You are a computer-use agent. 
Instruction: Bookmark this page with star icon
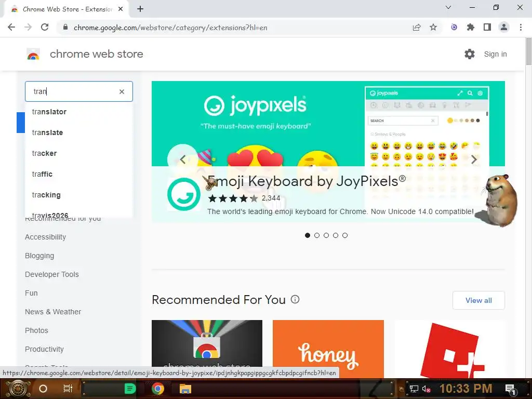[x=433, y=28]
